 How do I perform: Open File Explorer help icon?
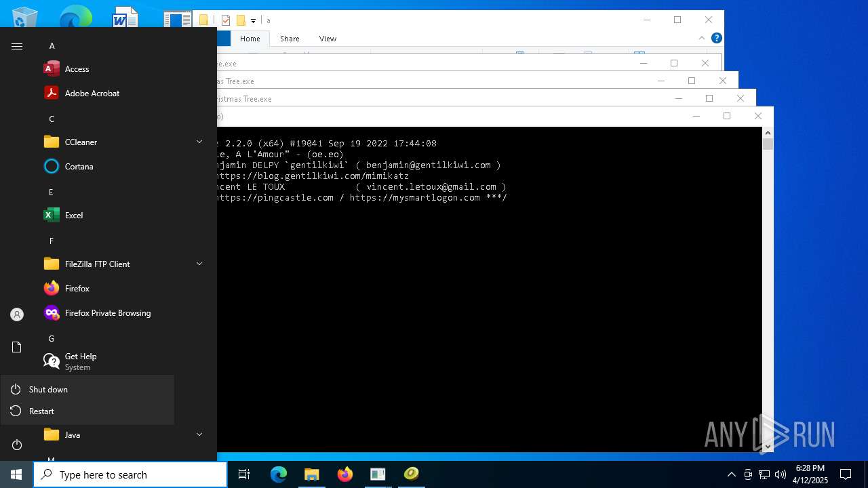click(716, 38)
